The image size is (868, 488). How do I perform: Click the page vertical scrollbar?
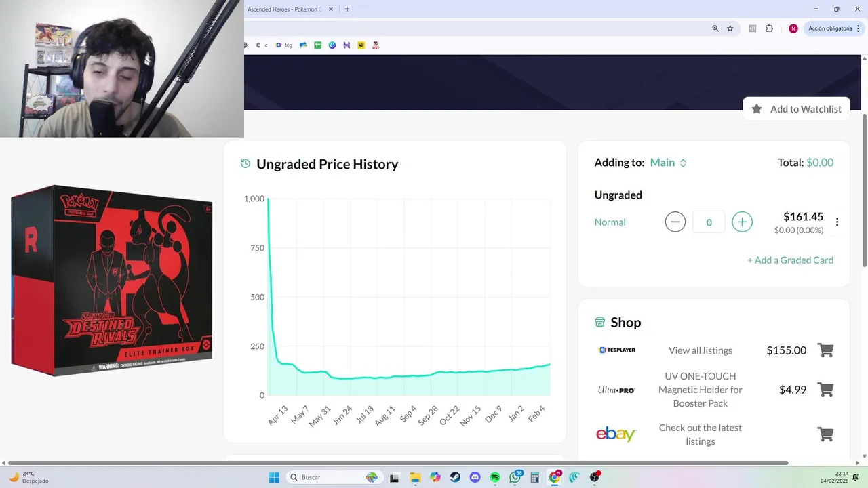click(x=864, y=190)
